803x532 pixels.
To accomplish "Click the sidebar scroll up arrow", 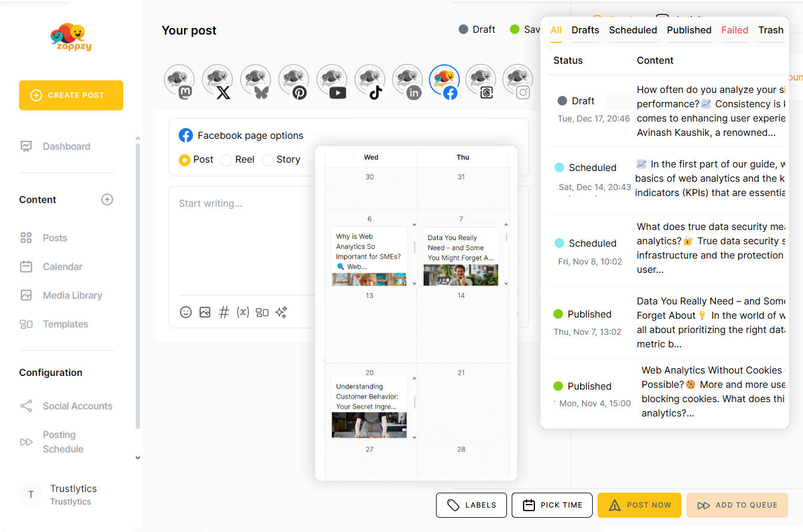I will pos(138,139).
